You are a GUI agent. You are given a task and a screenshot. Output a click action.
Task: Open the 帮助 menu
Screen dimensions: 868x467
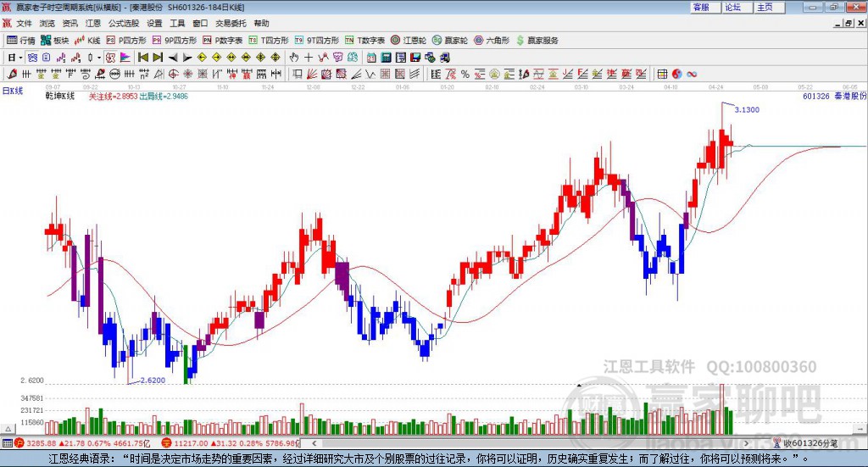click(261, 23)
